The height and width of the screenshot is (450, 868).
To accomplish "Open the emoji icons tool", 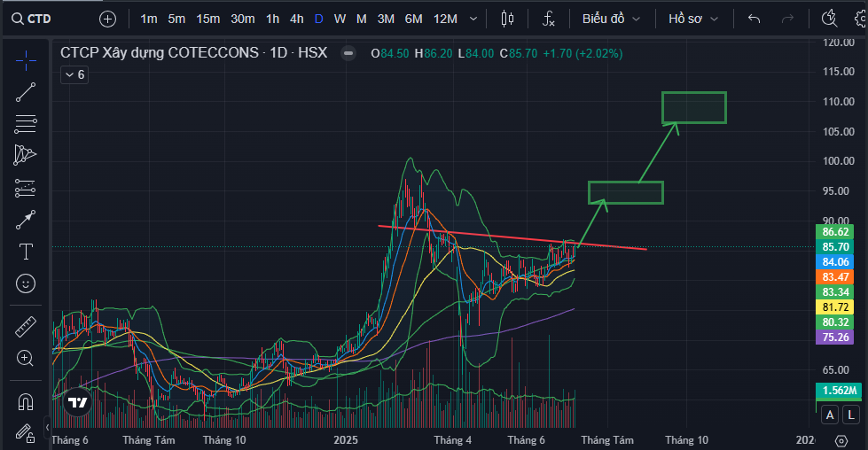I will (26, 283).
